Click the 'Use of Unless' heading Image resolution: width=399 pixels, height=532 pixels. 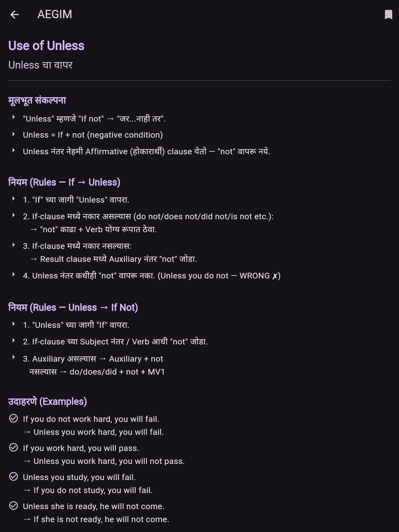click(46, 46)
